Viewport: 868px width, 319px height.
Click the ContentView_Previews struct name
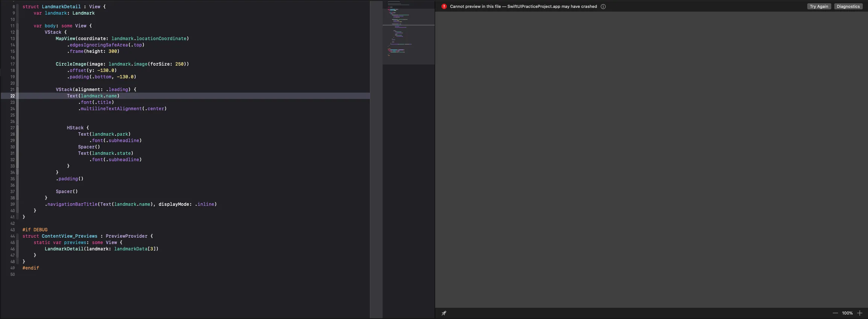click(69, 236)
